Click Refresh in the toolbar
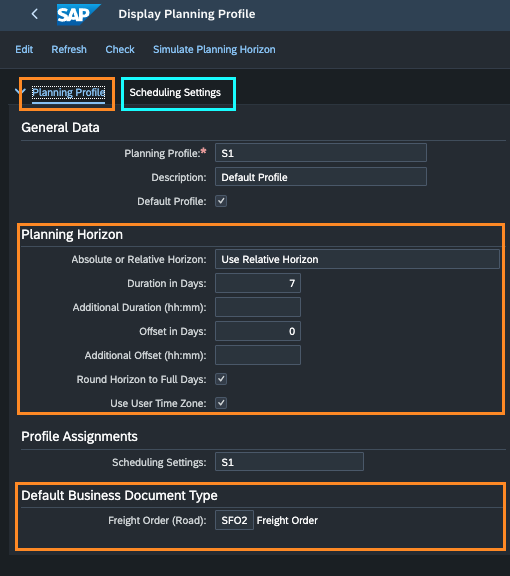This screenshot has width=510, height=576. pyautogui.click(x=69, y=49)
